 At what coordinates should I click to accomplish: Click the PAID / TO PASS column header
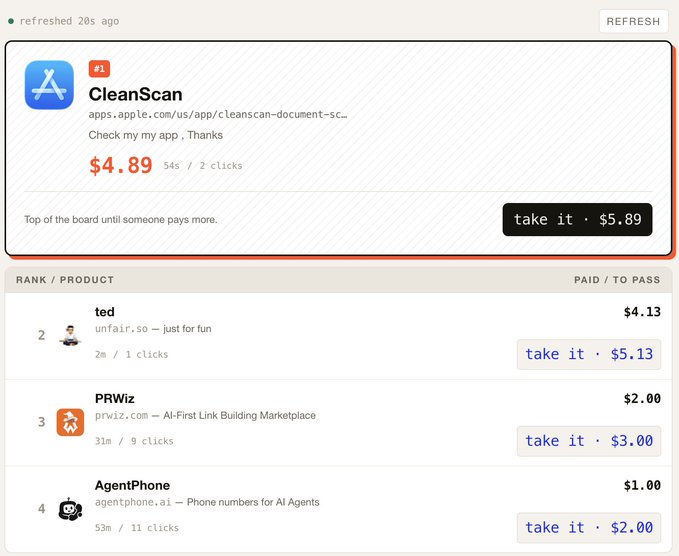(617, 280)
